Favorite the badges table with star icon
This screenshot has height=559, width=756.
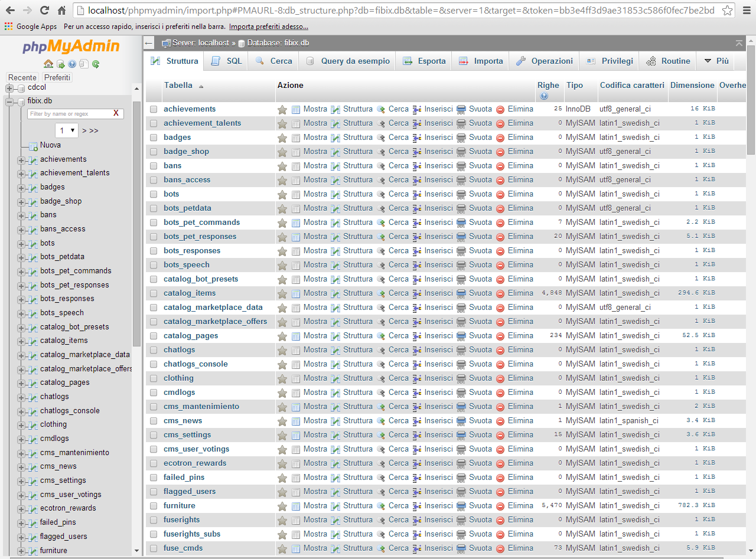(282, 138)
